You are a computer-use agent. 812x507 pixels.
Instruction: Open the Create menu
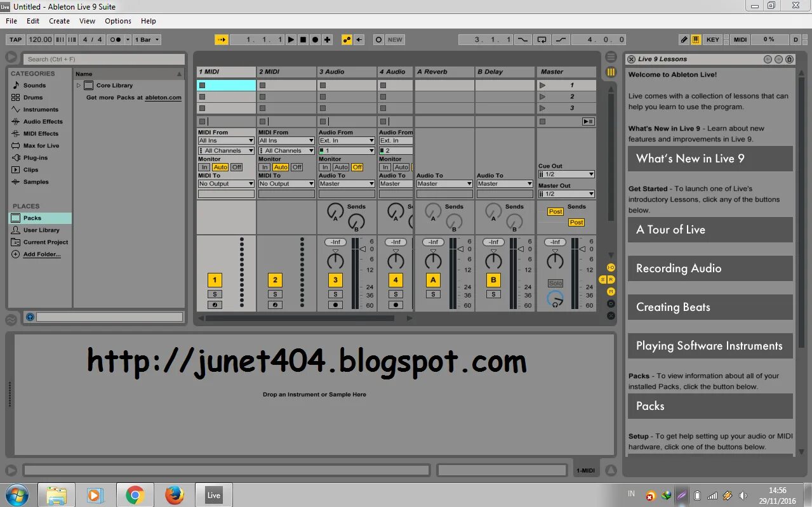click(x=59, y=21)
